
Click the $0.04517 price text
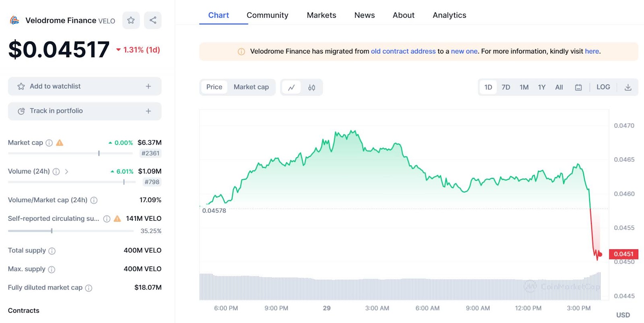59,50
